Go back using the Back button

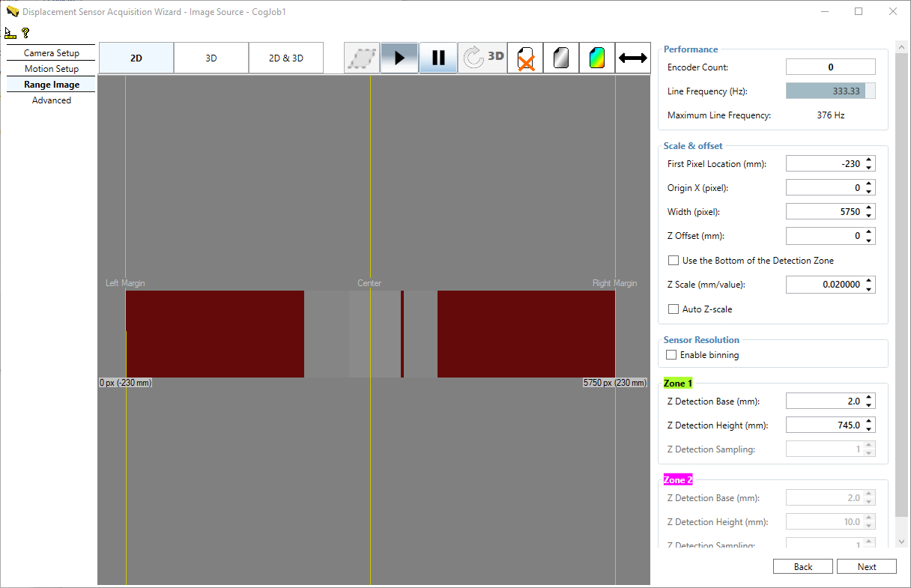coord(802,566)
